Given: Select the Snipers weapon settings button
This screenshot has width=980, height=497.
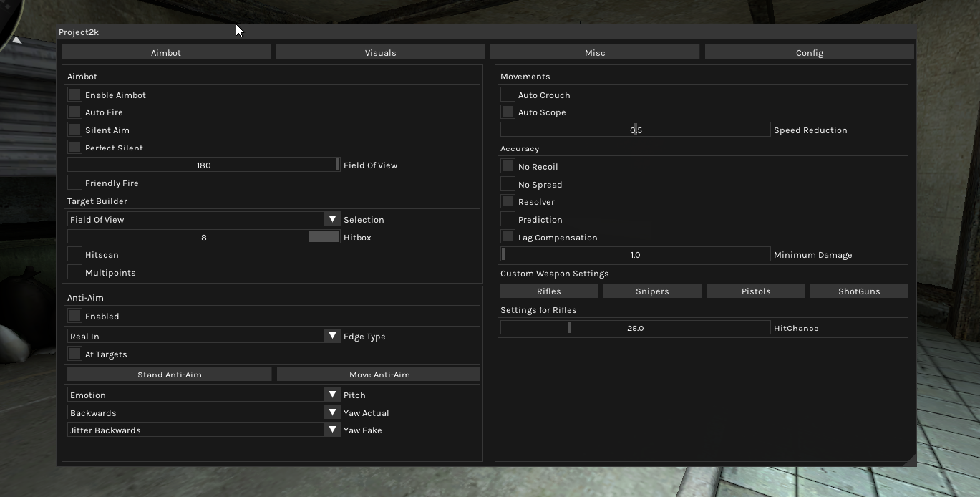Looking at the screenshot, I should pos(651,291).
